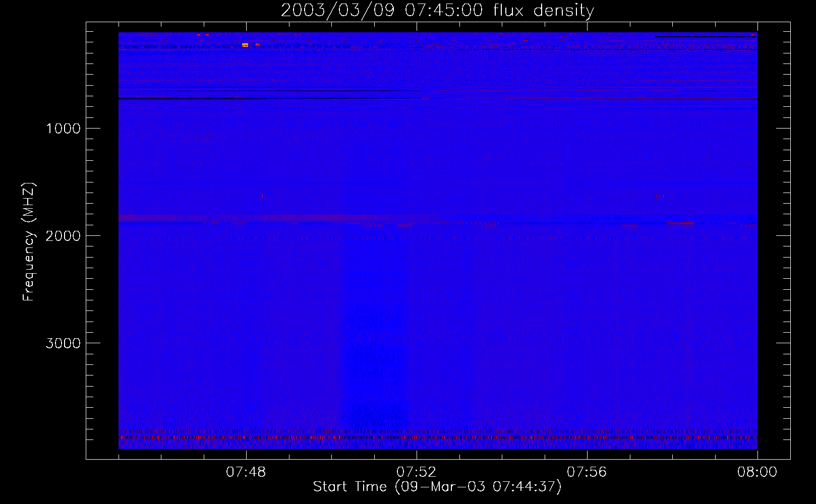This screenshot has height=504, width=816.
Task: Select the 1000 frequency axis label
Action: pos(63,129)
